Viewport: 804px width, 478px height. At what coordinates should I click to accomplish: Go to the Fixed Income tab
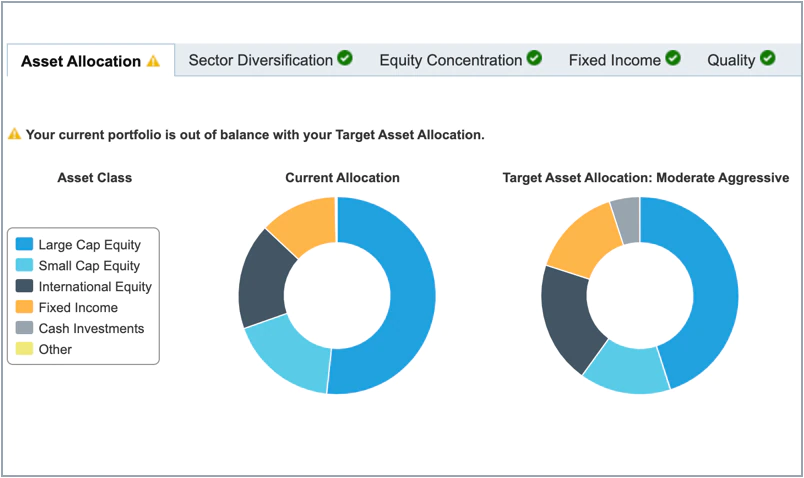614,60
